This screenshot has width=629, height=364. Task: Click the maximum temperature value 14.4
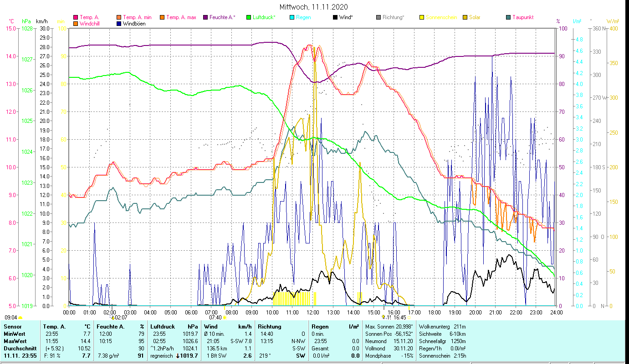pyautogui.click(x=85, y=341)
